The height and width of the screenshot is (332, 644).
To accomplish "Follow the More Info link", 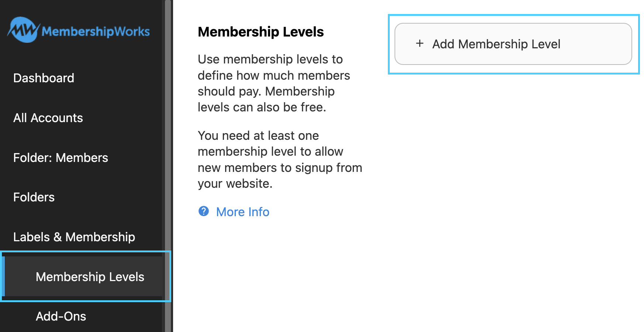I will pyautogui.click(x=242, y=212).
